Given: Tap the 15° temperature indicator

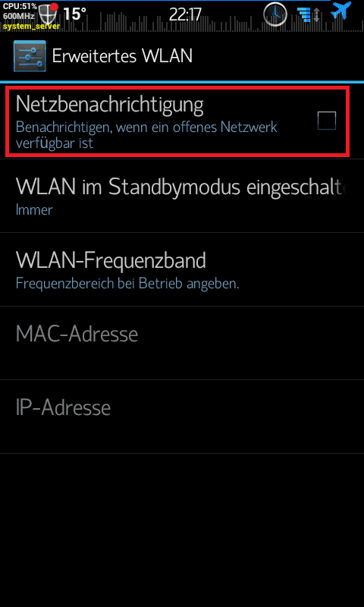Looking at the screenshot, I should (x=74, y=14).
